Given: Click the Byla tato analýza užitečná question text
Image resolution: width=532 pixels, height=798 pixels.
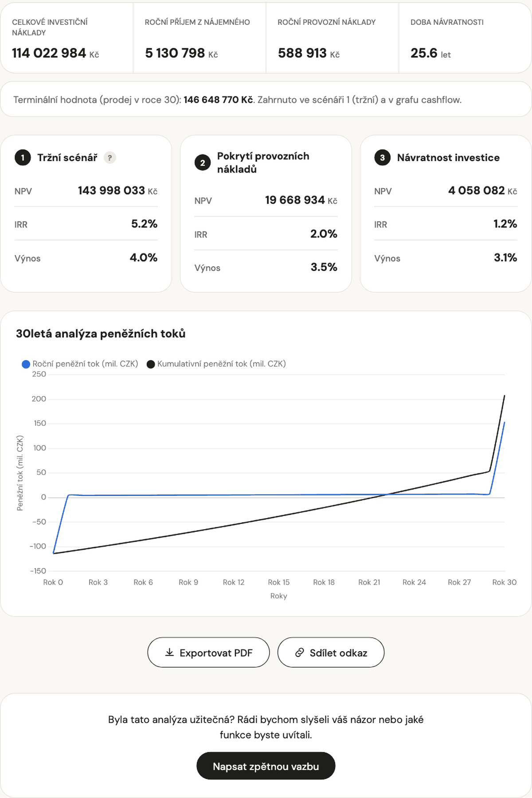Looking at the screenshot, I should coord(266,727).
